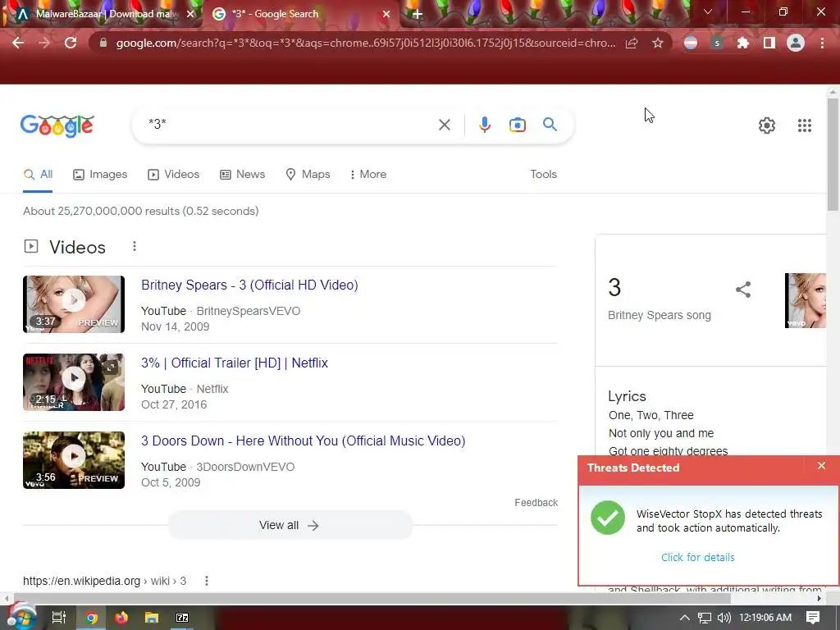Screen dimensions: 840x630
Task: Click the taskbar clock 12:19:06 AM
Action: point(765,618)
